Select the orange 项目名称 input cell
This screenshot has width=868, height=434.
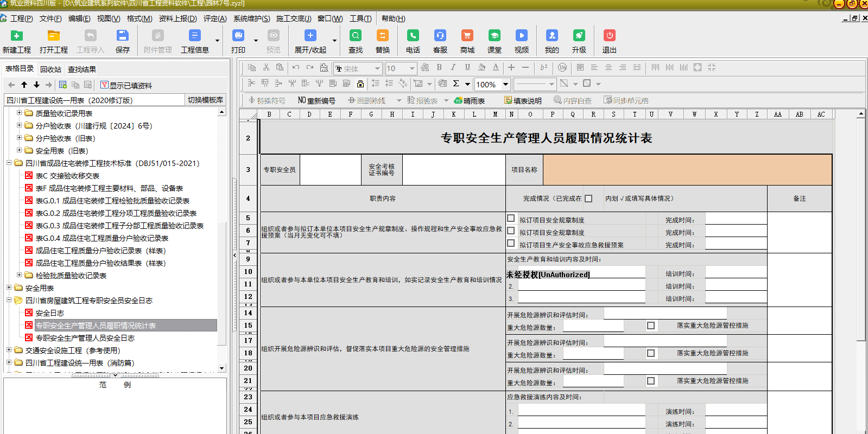coord(687,170)
